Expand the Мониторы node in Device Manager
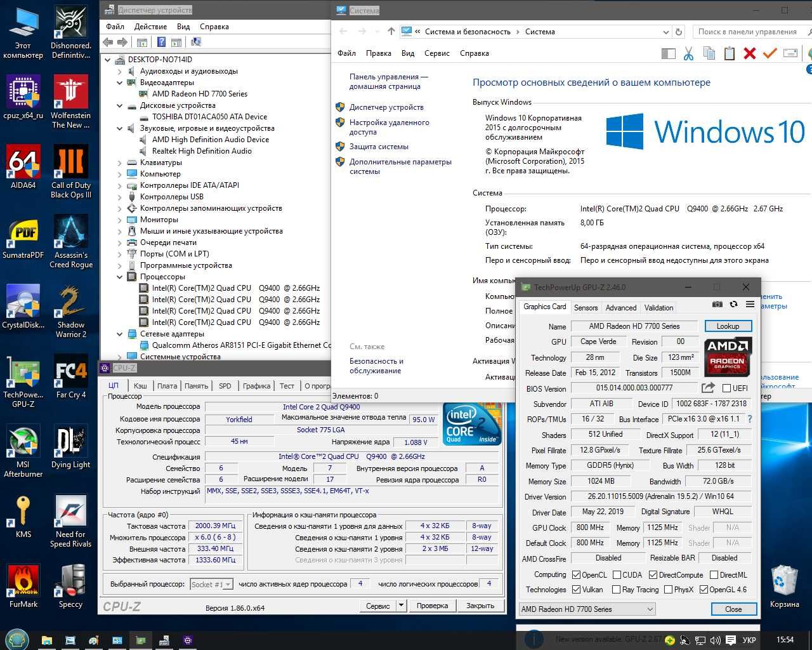This screenshot has height=650, width=812. (119, 220)
